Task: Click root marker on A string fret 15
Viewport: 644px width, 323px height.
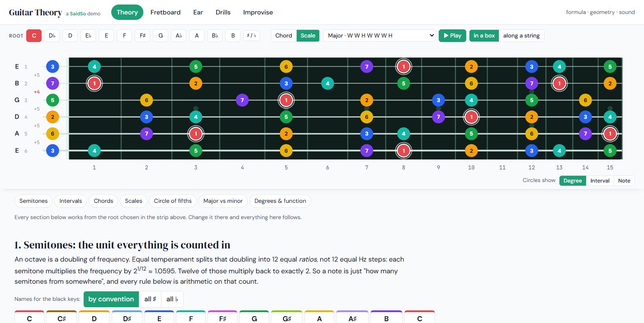Action: coord(610,134)
